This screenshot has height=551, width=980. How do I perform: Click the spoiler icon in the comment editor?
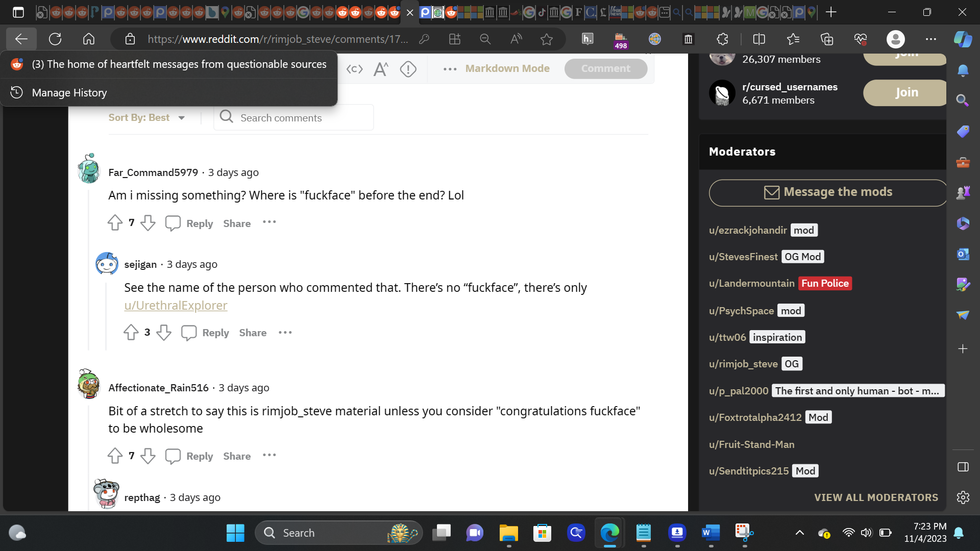click(408, 69)
